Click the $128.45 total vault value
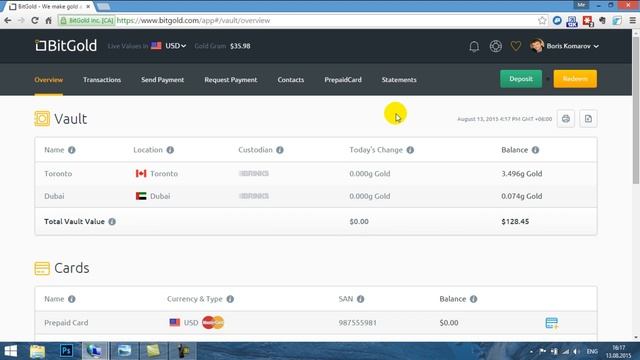 click(x=515, y=221)
